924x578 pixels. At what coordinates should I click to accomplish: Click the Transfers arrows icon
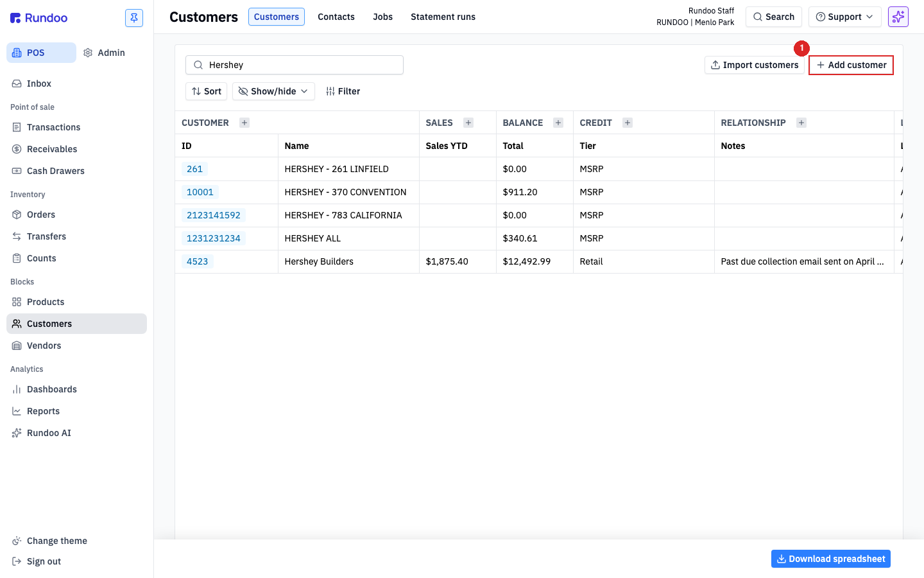point(17,236)
